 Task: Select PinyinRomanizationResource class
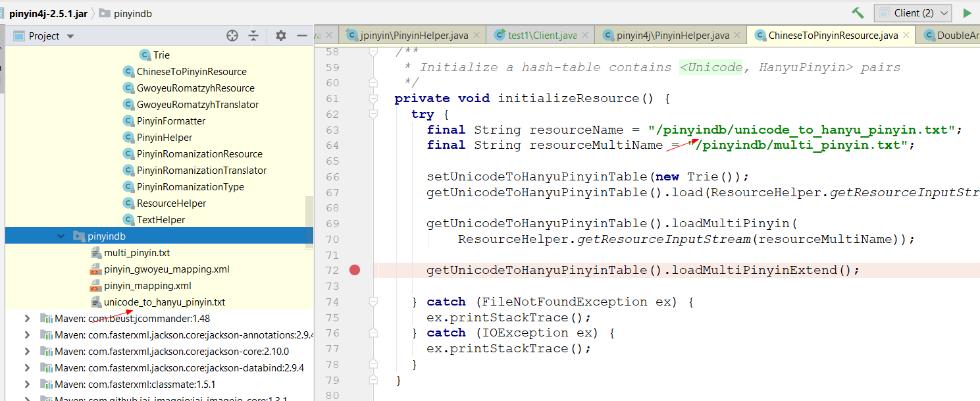click(199, 154)
